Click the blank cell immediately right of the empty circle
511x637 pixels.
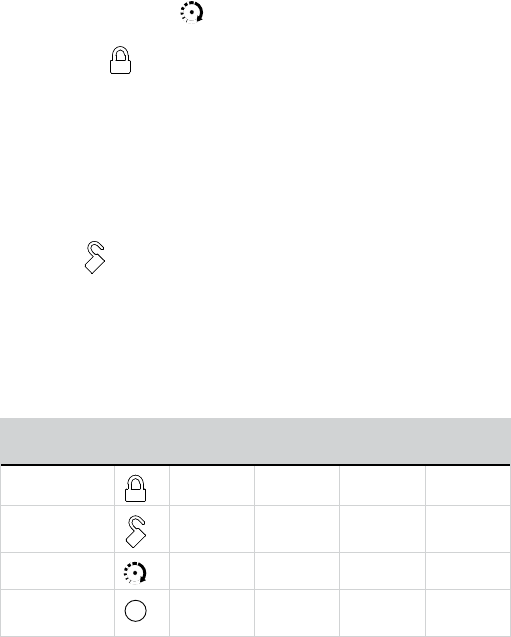click(x=212, y=613)
